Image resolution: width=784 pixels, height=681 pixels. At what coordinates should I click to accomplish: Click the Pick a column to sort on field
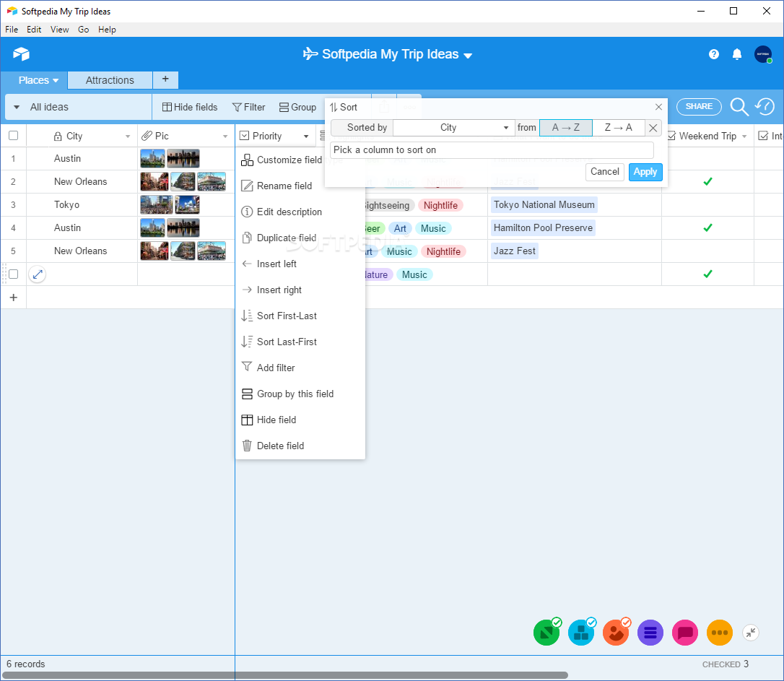tap(492, 150)
